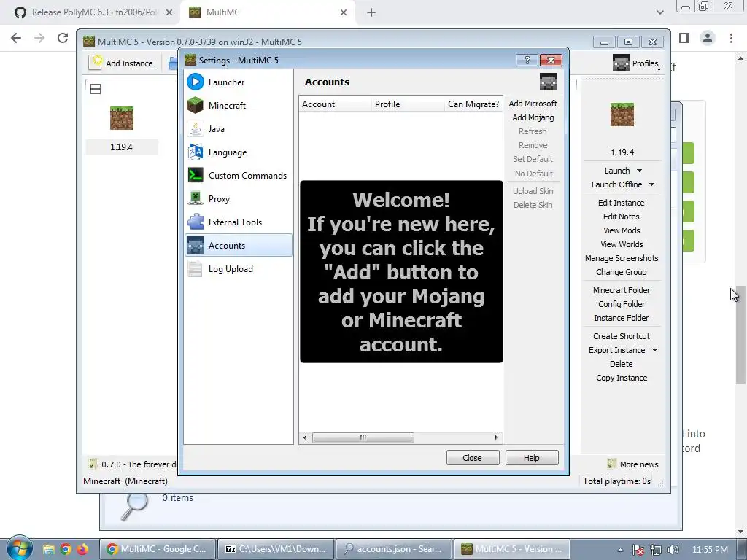Click the Profiles head icon in MultiMC toolbar
The height and width of the screenshot is (560, 747).
point(622,63)
